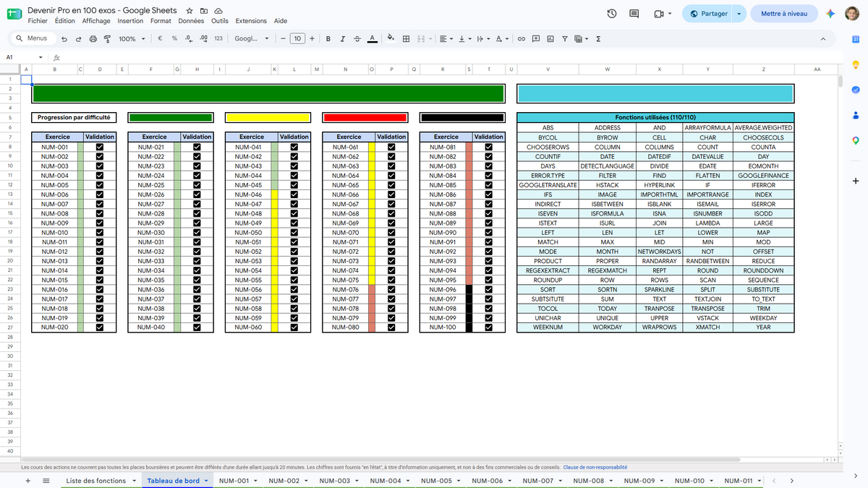View cloud save status

pyautogui.click(x=218, y=11)
